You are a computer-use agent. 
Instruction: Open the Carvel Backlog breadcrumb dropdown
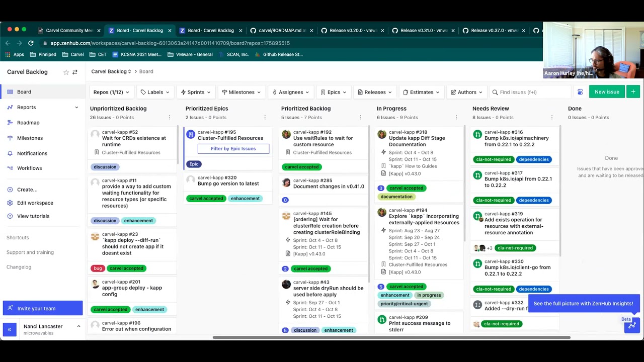(111, 71)
